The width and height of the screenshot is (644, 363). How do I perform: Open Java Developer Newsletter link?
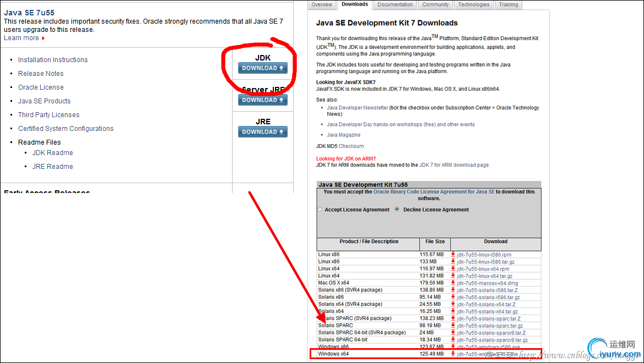[x=357, y=108]
